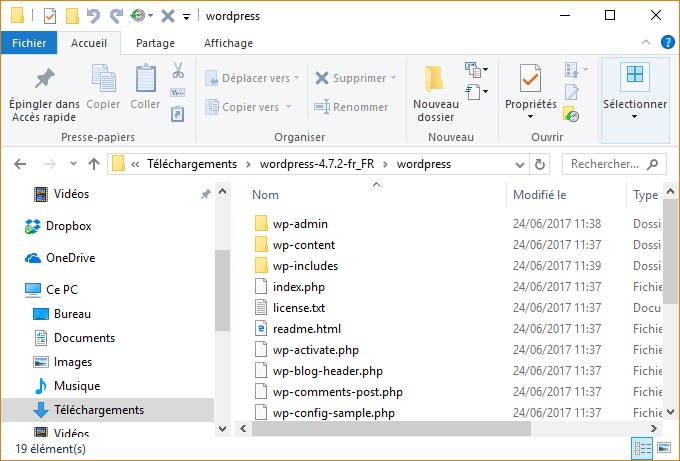Switch to details view in status bar

point(642,449)
